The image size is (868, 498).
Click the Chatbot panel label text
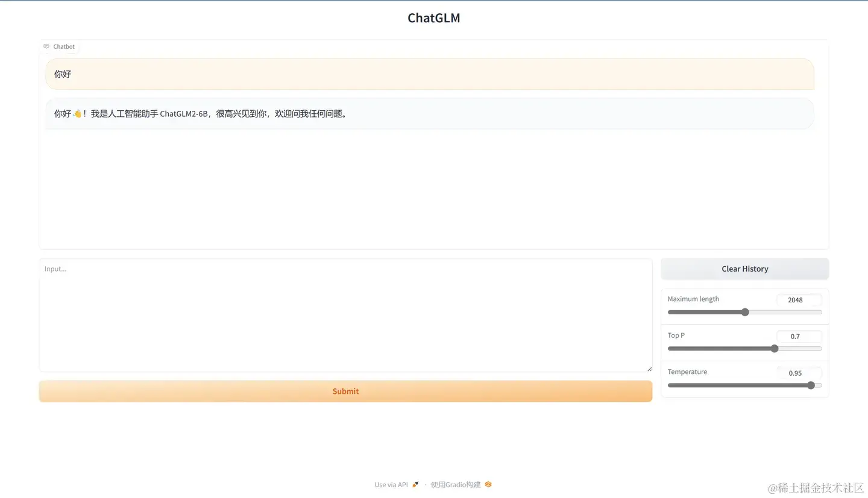pyautogui.click(x=64, y=46)
